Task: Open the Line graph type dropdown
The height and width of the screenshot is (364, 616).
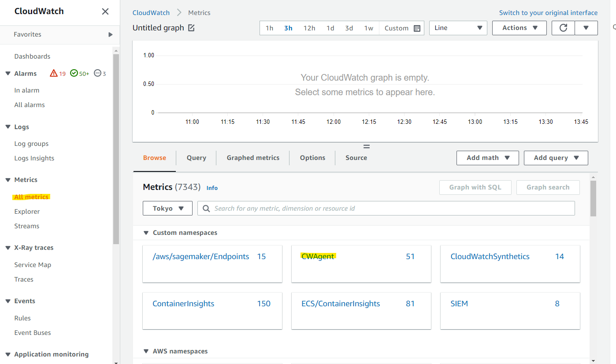Action: pos(458,28)
